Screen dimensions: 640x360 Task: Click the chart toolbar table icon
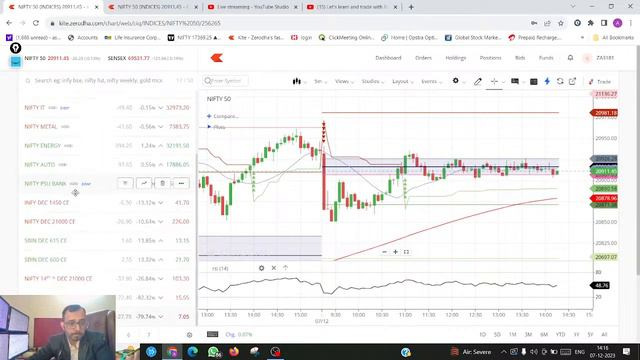pyautogui.click(x=533, y=82)
